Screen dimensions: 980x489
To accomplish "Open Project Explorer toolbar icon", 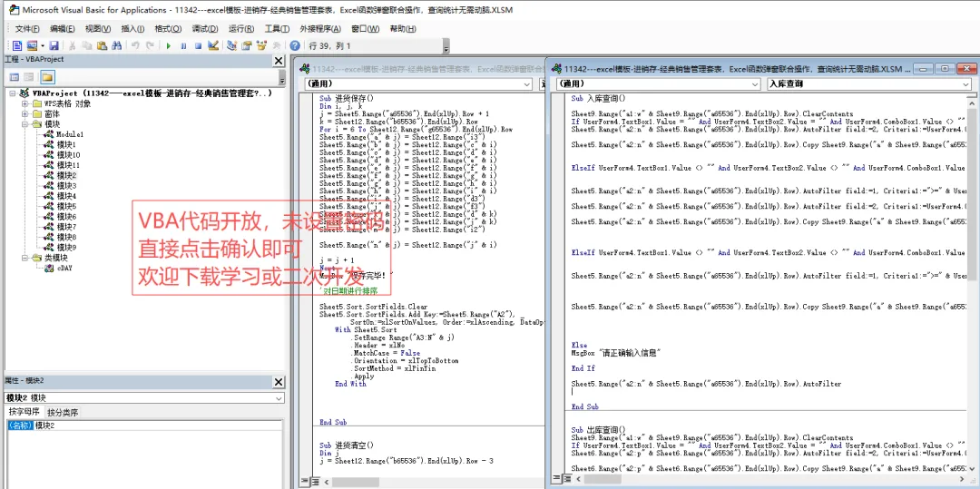I will tap(231, 45).
